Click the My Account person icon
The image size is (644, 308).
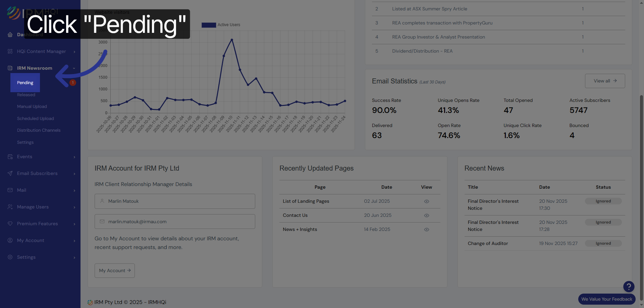(x=10, y=240)
